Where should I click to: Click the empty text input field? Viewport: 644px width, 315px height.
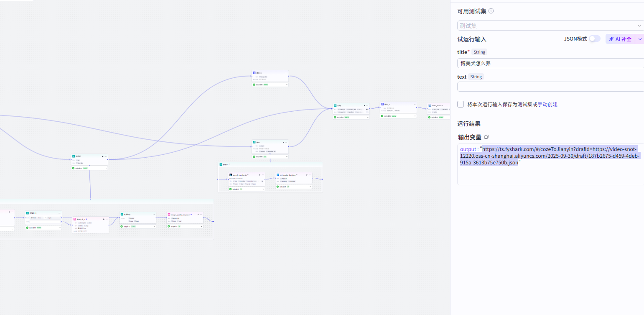pos(550,87)
